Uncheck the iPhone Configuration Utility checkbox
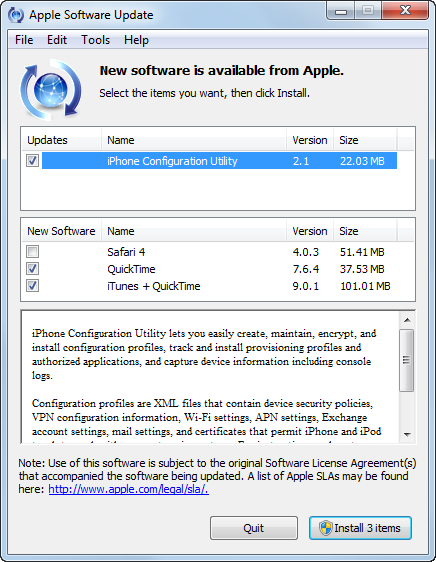Screen dimensions: 436x562 (33, 160)
